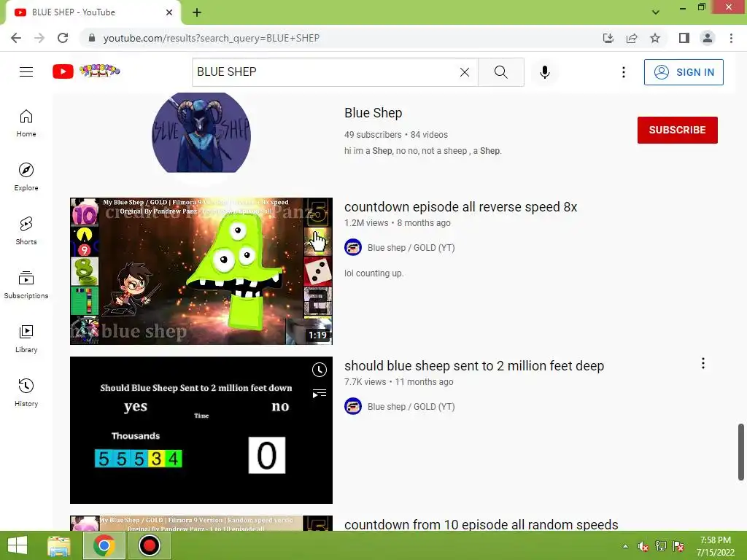Clear the search query with X
Viewport: 747px width, 560px height.
point(465,72)
